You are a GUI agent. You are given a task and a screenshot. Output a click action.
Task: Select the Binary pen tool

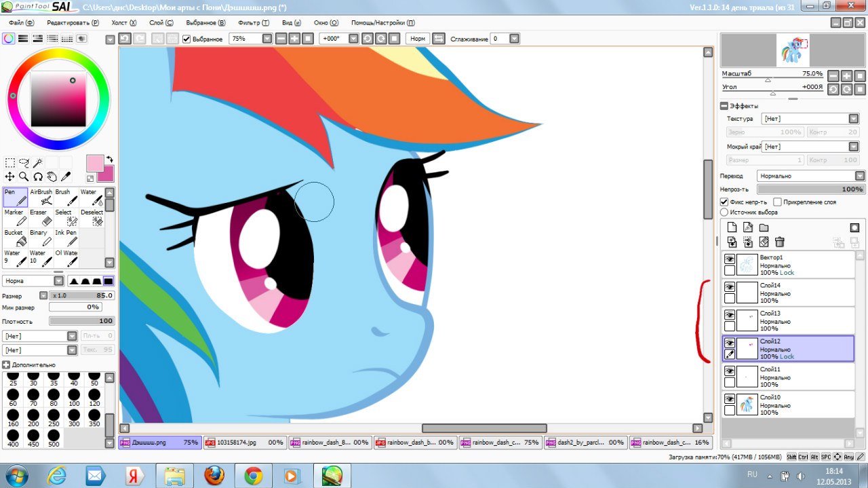click(x=41, y=238)
